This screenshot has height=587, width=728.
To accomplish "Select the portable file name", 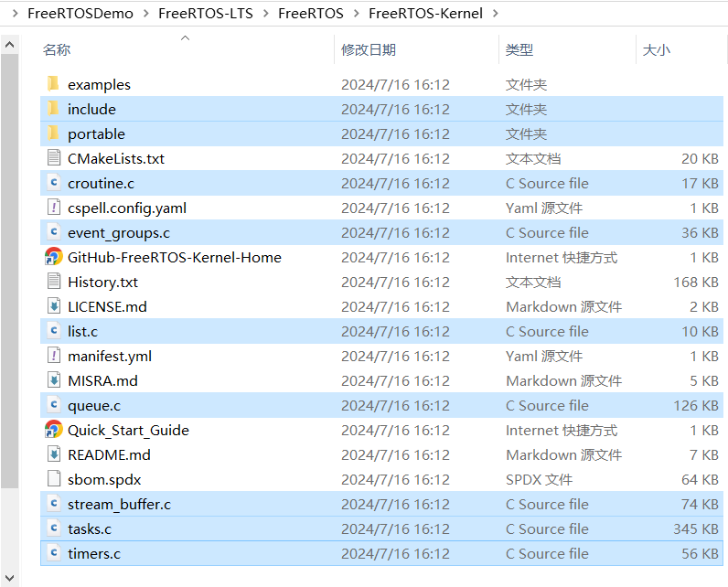I will pos(97,133).
